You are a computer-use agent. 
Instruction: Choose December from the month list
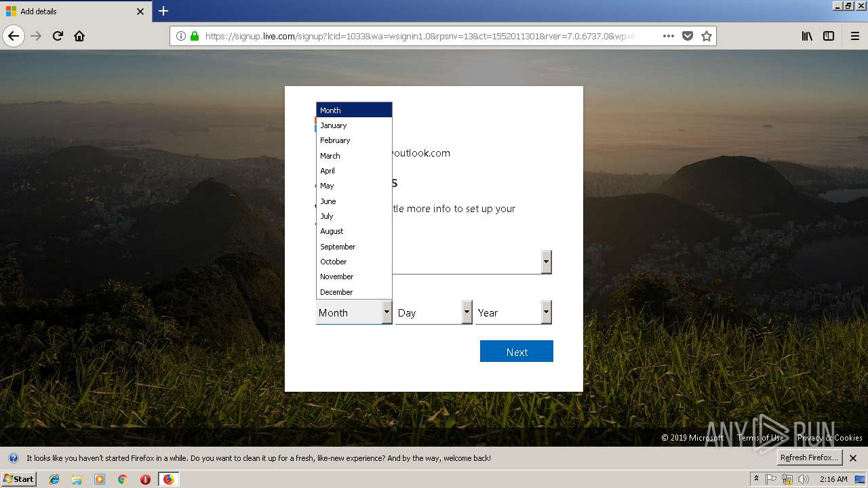pyautogui.click(x=354, y=291)
